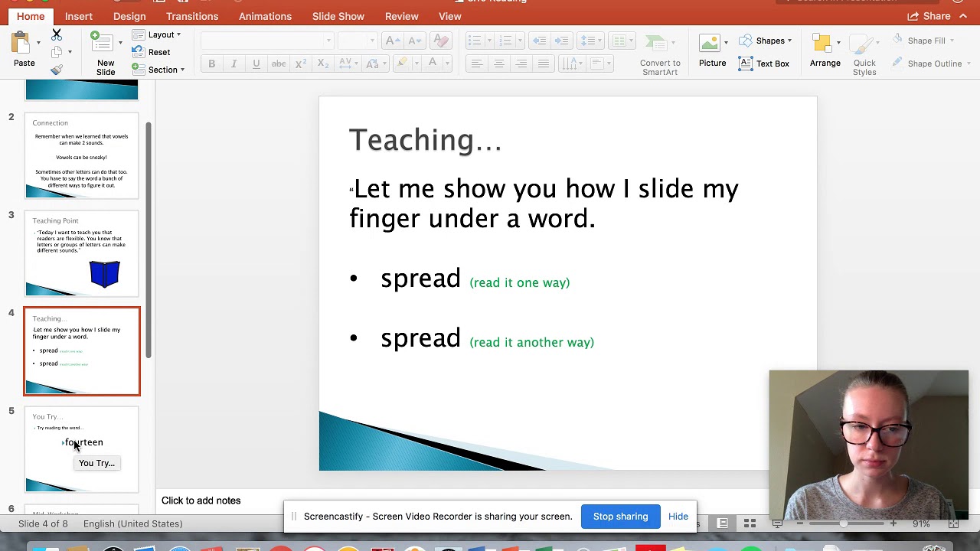
Task: Open the Insert tab
Action: [x=79, y=16]
